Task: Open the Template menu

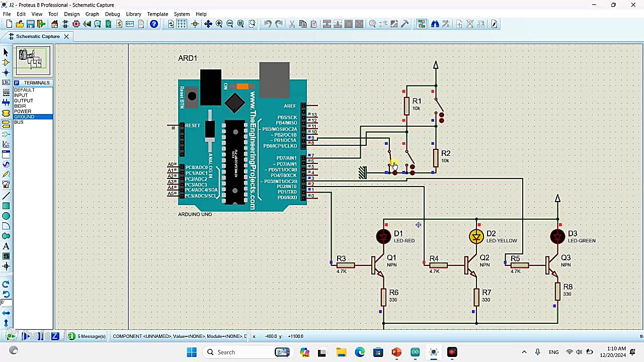Action: point(157,14)
